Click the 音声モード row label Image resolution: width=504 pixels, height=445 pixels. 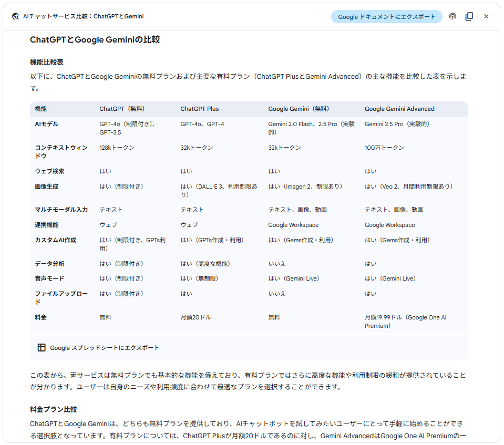pyautogui.click(x=49, y=278)
